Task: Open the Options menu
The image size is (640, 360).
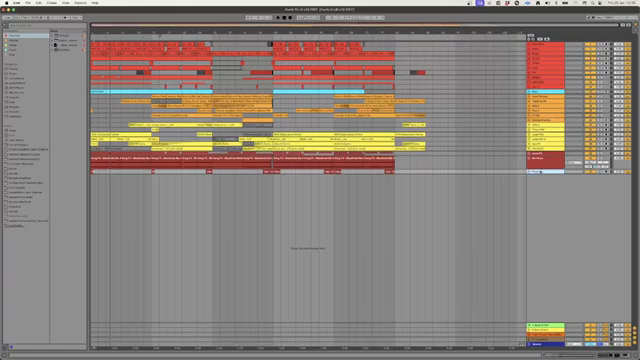Action: click(x=80, y=3)
